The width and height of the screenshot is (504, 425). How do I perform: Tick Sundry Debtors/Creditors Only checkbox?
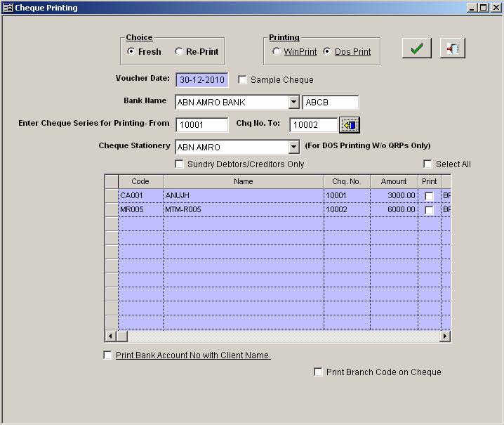pyautogui.click(x=180, y=164)
